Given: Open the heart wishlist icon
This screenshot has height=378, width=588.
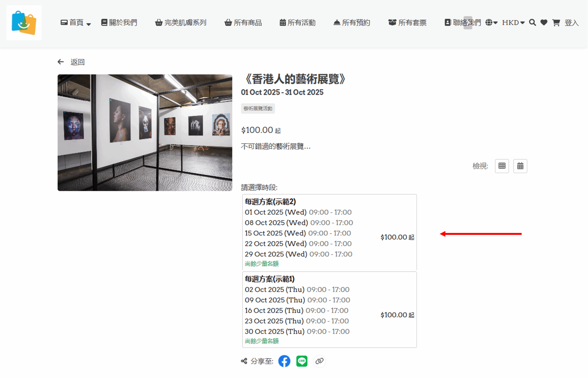Looking at the screenshot, I should tap(544, 23).
